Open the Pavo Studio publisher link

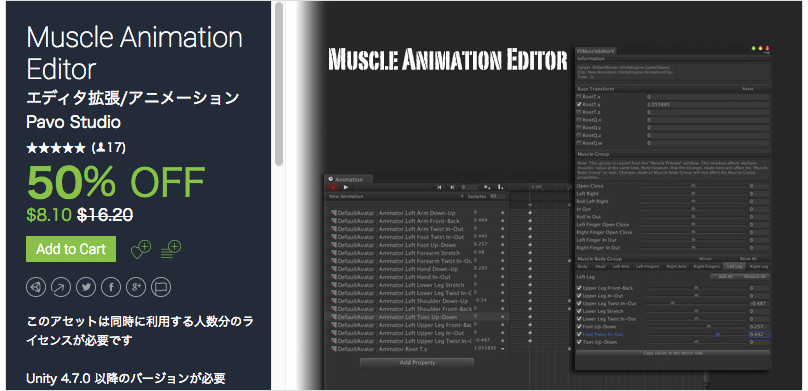pyautogui.click(x=73, y=122)
